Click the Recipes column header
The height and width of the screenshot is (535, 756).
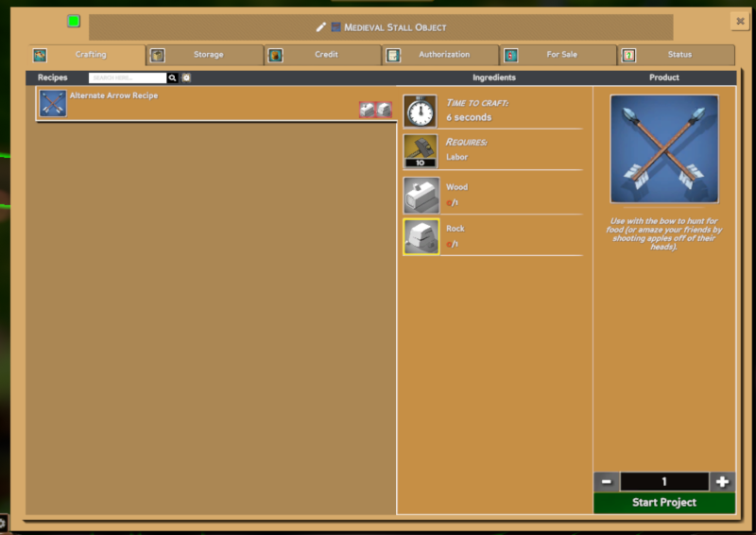point(53,78)
